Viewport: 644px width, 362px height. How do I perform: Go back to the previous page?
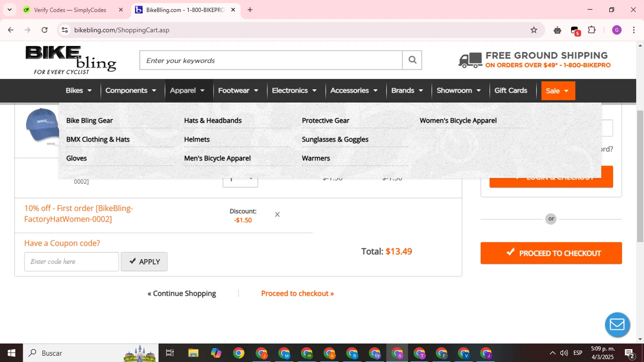pos(11,30)
